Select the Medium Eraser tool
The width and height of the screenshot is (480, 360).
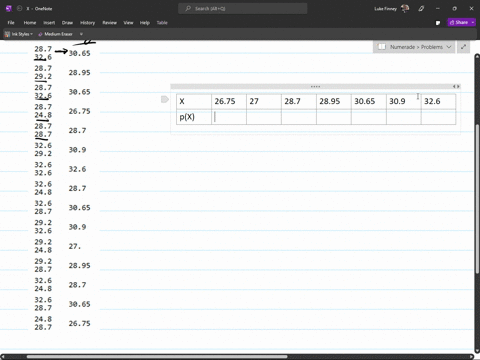[x=55, y=34]
